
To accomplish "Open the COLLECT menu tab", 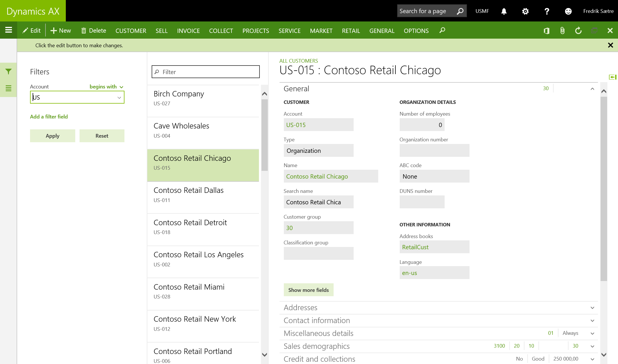I will [221, 31].
